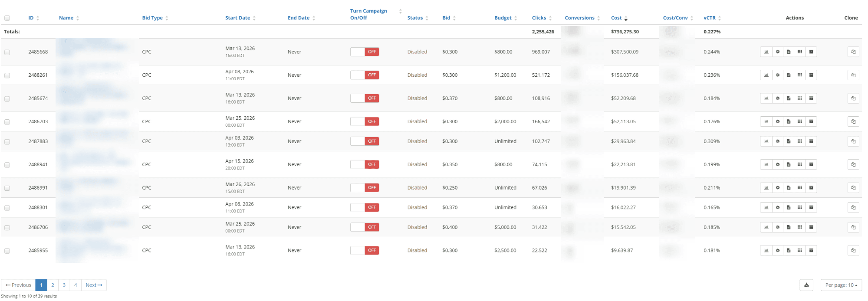Clone campaign 2485955
The image size is (868, 301).
[x=853, y=250]
